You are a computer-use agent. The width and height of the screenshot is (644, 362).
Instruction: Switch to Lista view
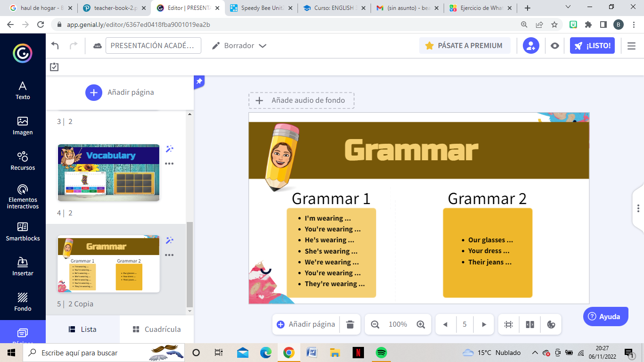point(83,329)
